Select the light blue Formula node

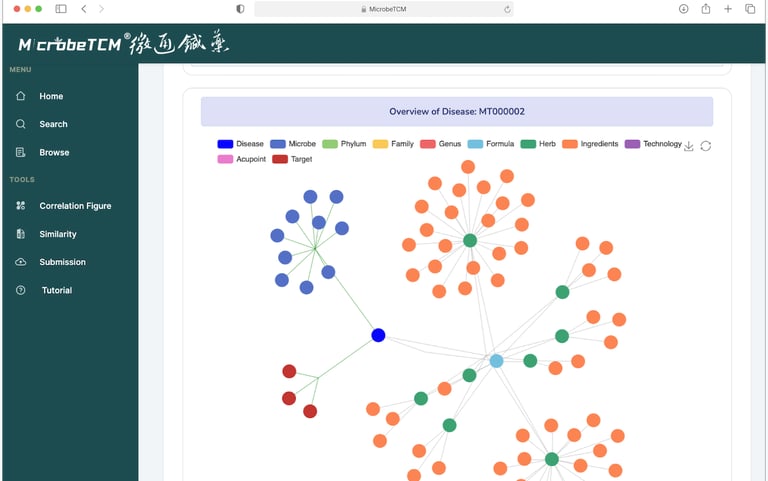pos(496,361)
